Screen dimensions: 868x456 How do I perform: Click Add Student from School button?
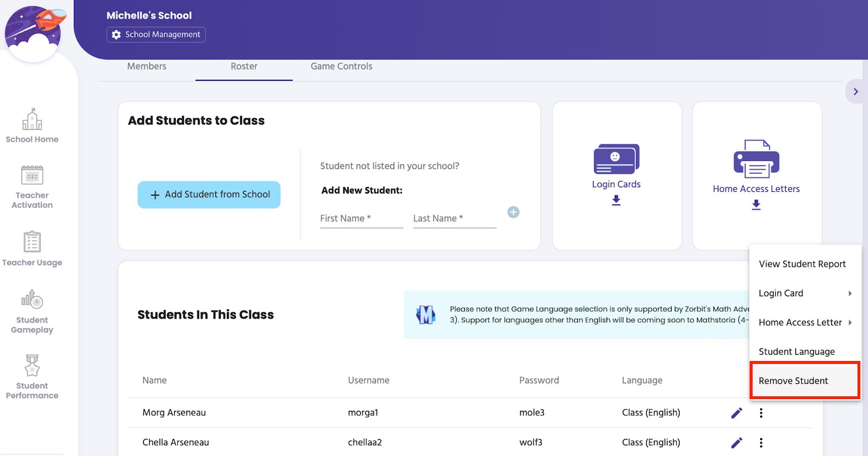pos(209,195)
